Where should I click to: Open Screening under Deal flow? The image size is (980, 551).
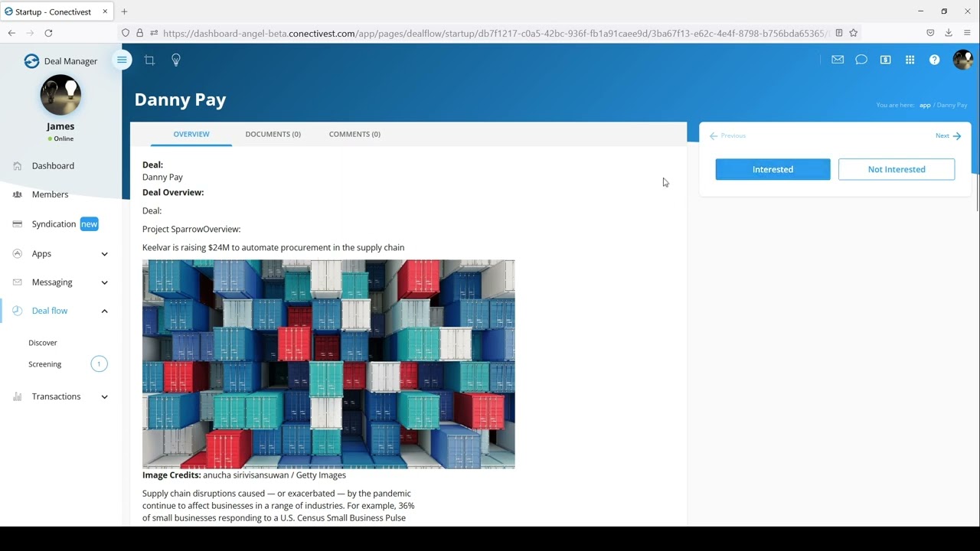[x=44, y=364]
